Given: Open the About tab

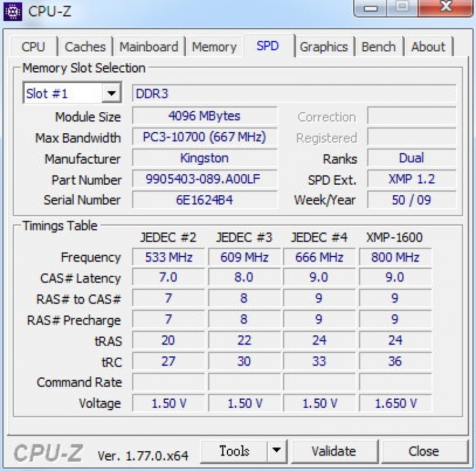Looking at the screenshot, I should pyautogui.click(x=428, y=46).
